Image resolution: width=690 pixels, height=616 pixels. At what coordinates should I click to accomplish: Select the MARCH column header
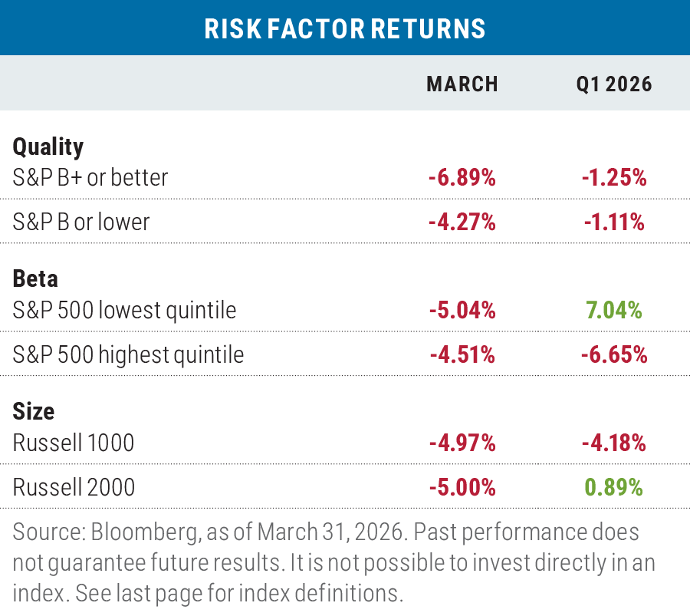[462, 84]
